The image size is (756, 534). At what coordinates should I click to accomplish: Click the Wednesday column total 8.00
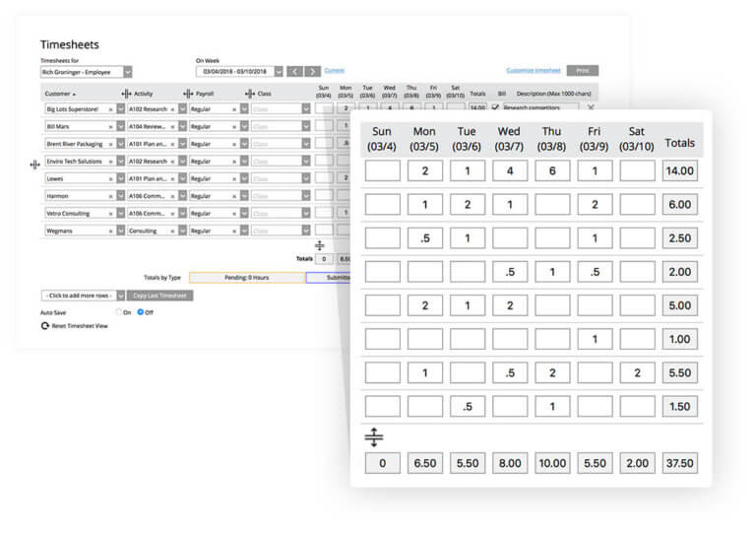click(x=510, y=463)
